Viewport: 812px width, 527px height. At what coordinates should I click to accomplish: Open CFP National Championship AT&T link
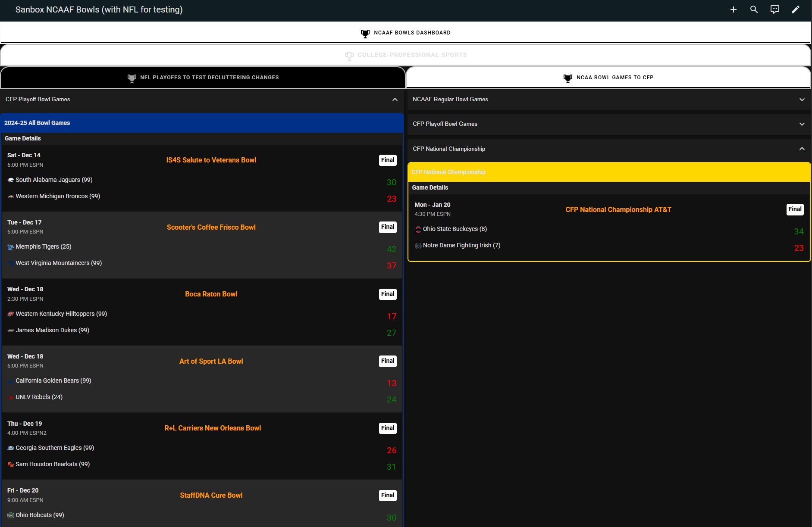[618, 210]
